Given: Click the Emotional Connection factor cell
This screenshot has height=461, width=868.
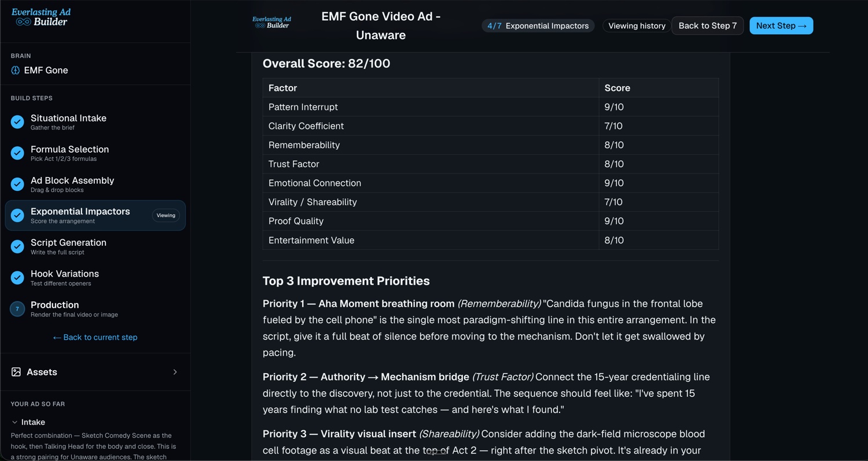Looking at the screenshot, I should point(431,183).
